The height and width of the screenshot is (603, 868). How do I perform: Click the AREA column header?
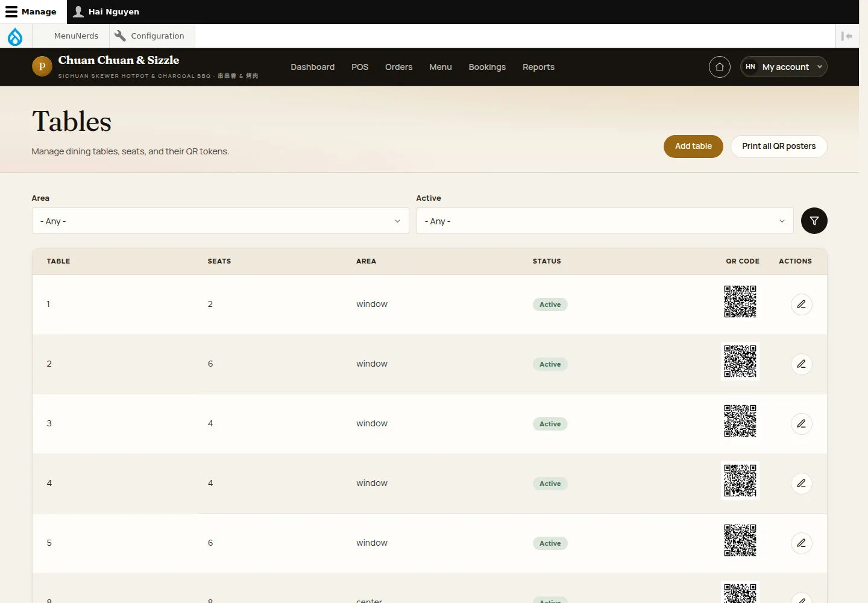366,261
